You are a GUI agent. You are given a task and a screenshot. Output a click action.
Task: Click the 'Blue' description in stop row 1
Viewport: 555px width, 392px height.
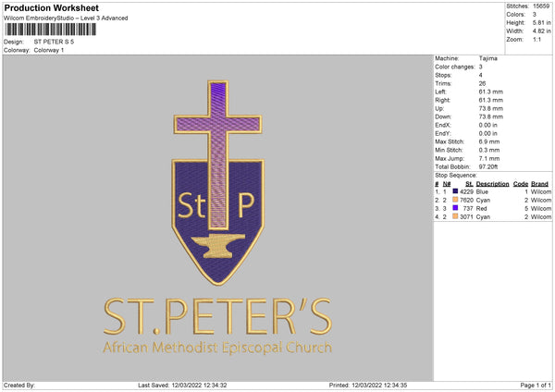(482, 191)
